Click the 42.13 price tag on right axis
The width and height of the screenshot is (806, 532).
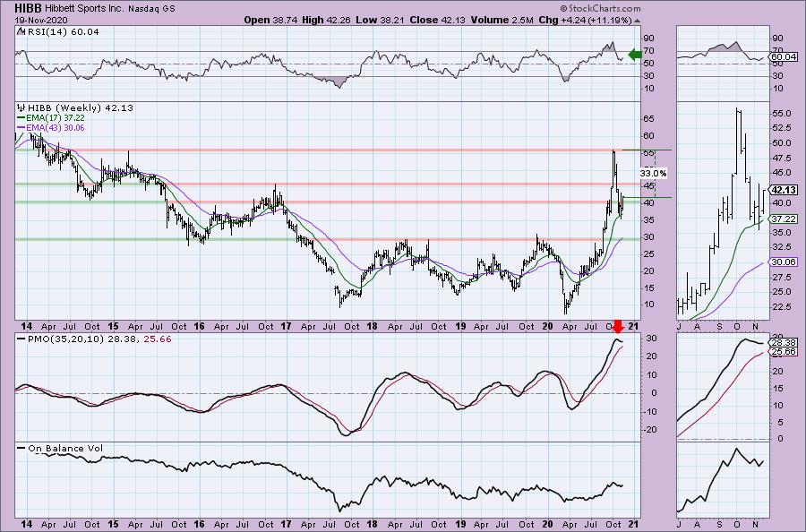(x=784, y=190)
